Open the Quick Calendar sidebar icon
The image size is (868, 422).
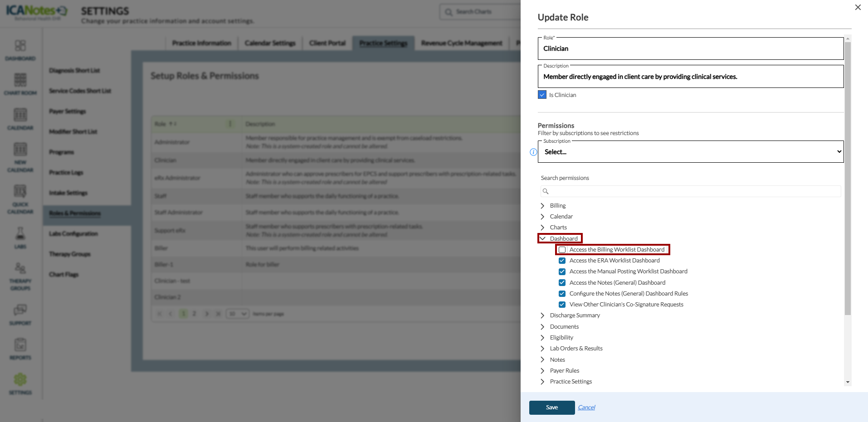click(20, 191)
